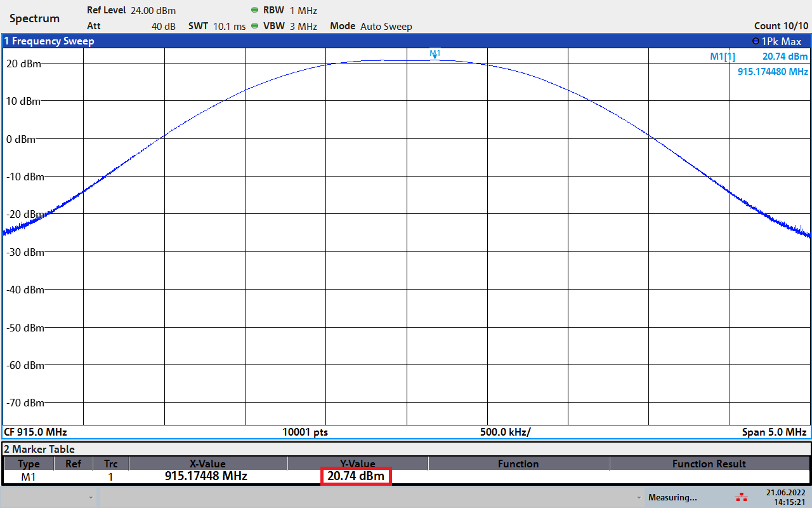Image resolution: width=812 pixels, height=508 pixels.
Task: Click the Count 10/10 readout
Action: click(x=782, y=26)
